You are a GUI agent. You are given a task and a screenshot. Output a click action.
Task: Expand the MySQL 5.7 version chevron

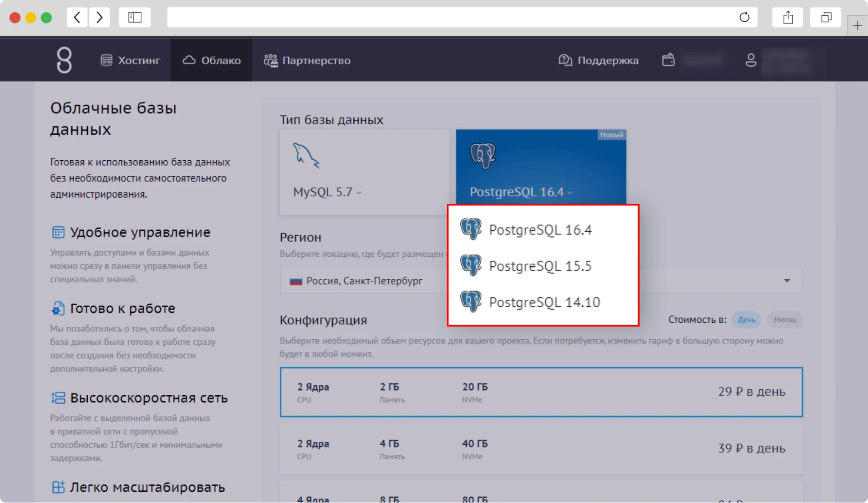click(x=358, y=193)
